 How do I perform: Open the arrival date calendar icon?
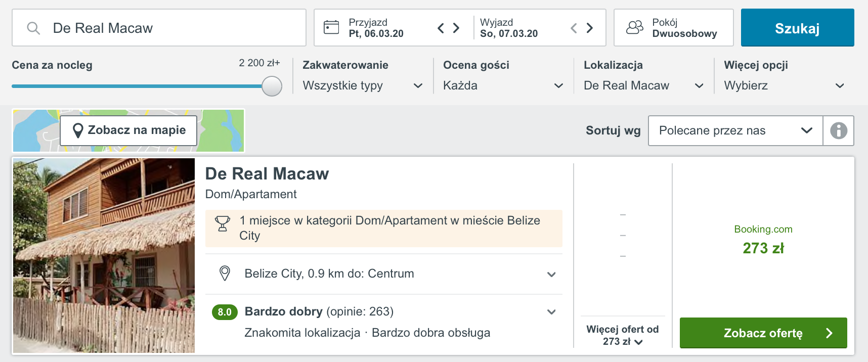[x=331, y=27]
